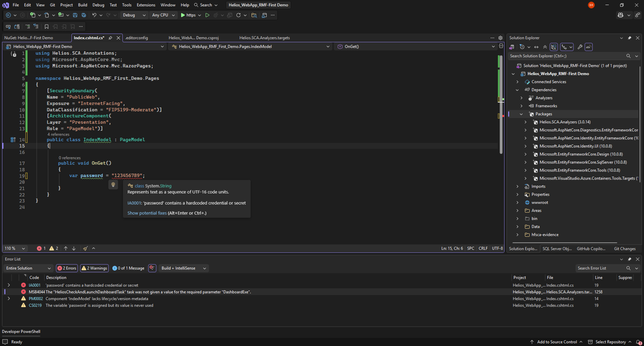This screenshot has height=346, width=644.
Task: Click the navigate backward arrow icon
Action: coord(8,15)
